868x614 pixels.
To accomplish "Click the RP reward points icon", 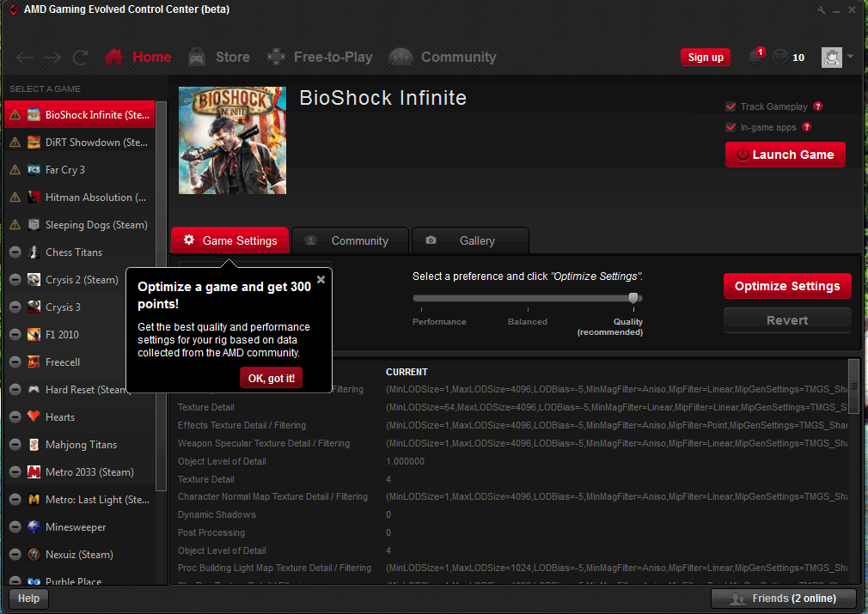I will (780, 57).
